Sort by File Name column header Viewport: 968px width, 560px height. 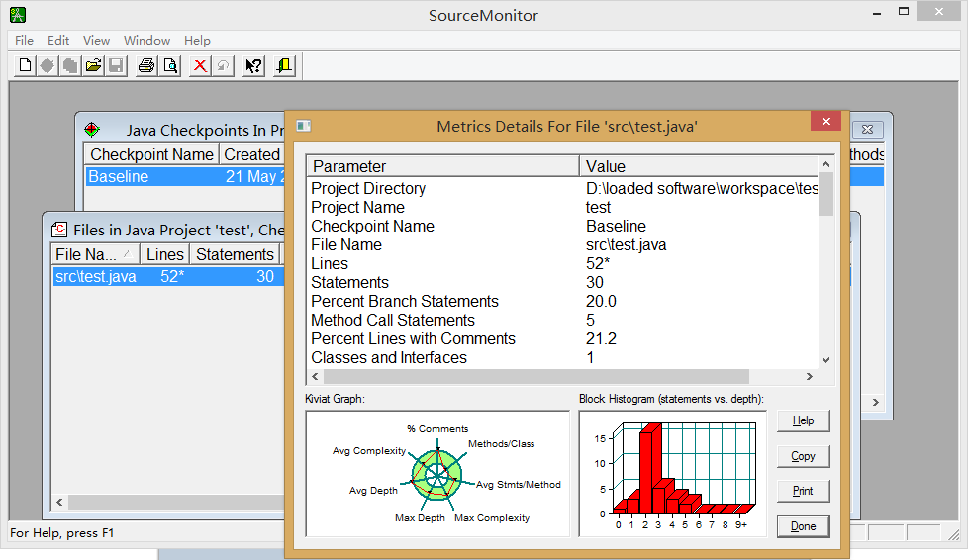click(95, 254)
